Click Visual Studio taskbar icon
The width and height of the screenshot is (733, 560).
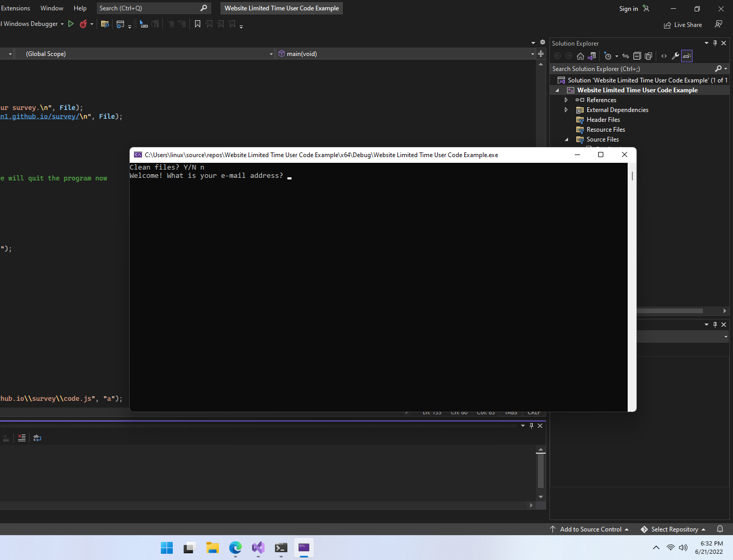click(x=258, y=548)
